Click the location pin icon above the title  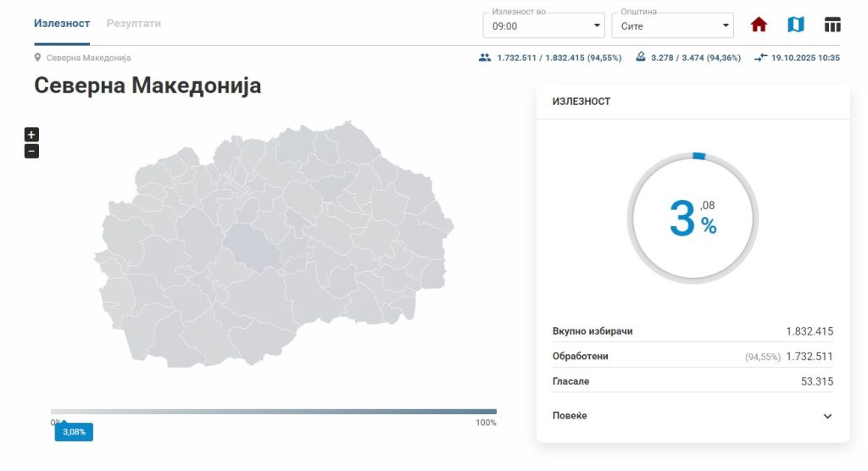click(x=38, y=58)
